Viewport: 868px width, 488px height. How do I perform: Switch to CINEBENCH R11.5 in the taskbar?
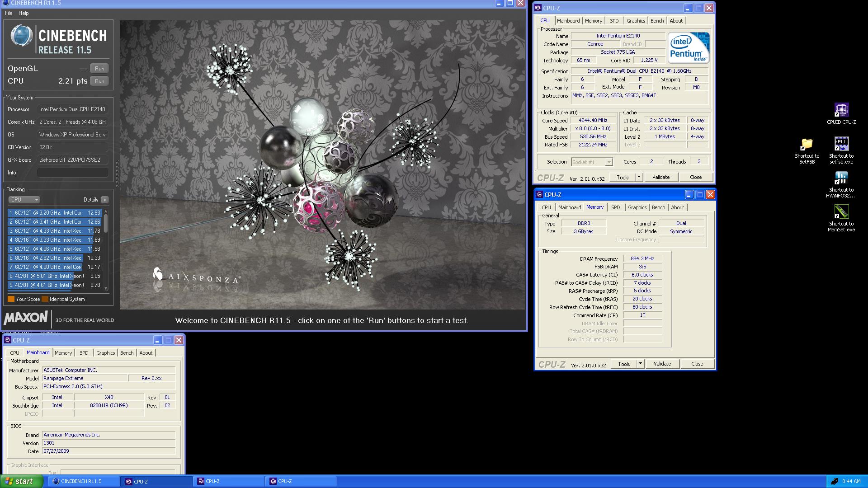[85, 481]
